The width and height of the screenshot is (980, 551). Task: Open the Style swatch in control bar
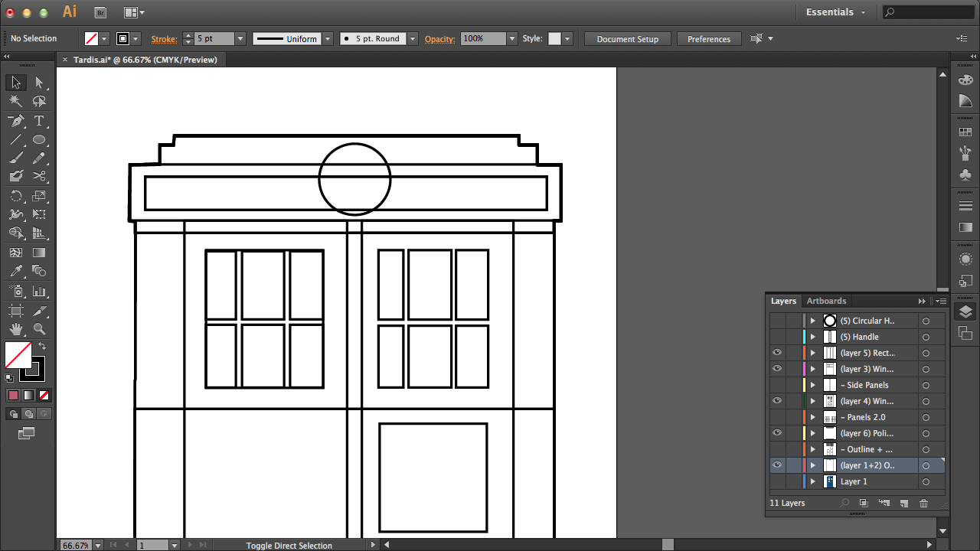(x=554, y=38)
